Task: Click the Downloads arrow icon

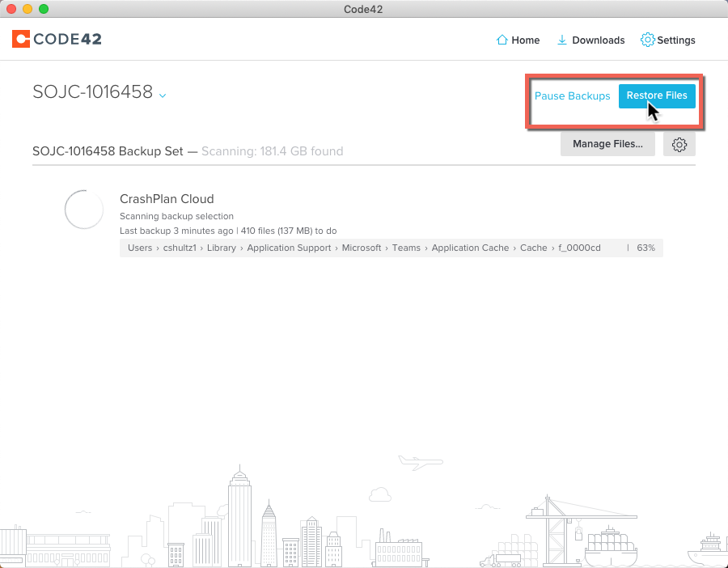Action: coord(562,40)
